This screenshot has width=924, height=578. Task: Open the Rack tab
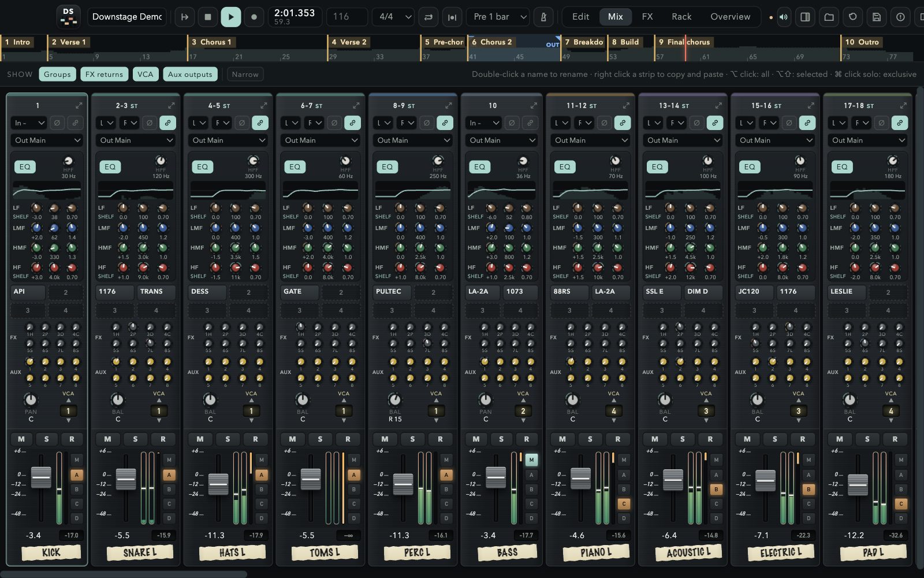click(681, 17)
